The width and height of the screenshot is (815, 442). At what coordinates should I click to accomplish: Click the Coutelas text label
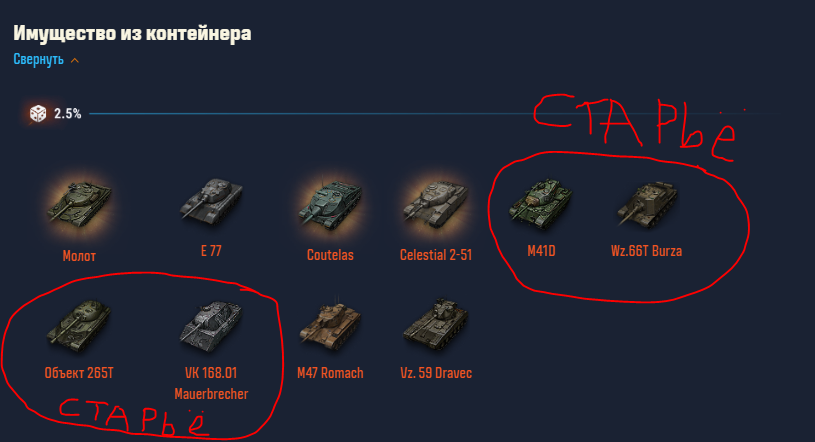[x=330, y=255]
